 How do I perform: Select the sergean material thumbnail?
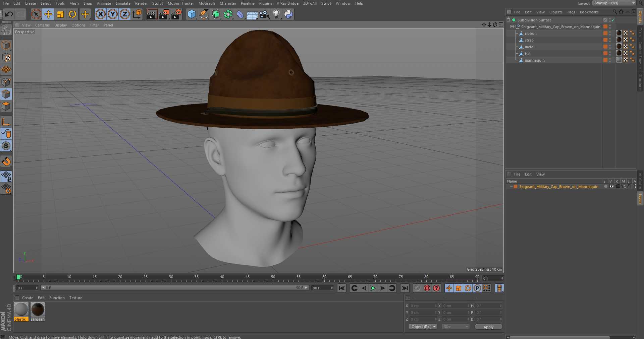[x=38, y=310]
